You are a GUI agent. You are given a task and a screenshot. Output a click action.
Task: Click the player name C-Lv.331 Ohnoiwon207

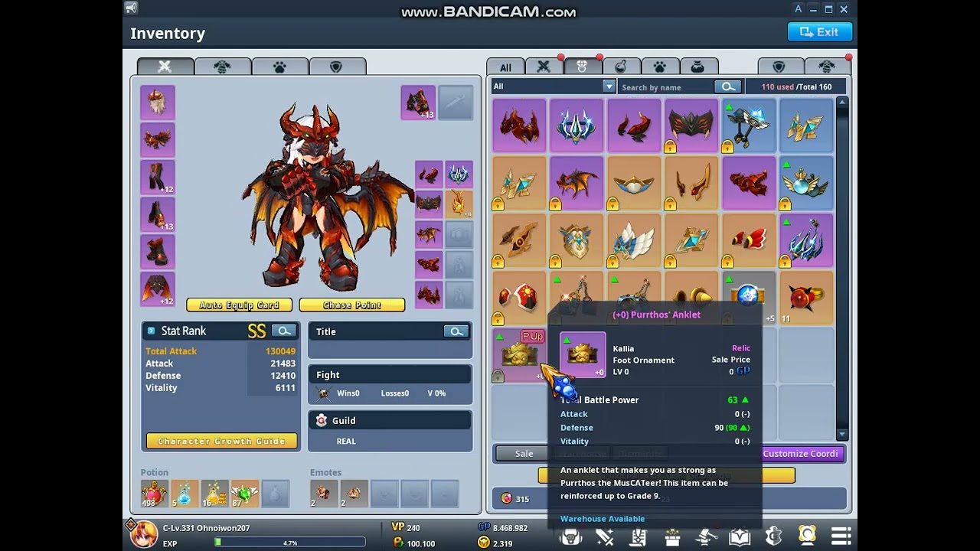pos(206,528)
